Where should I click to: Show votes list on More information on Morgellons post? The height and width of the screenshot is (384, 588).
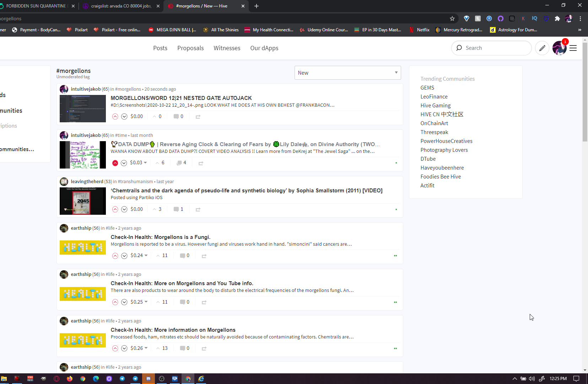pos(162,348)
